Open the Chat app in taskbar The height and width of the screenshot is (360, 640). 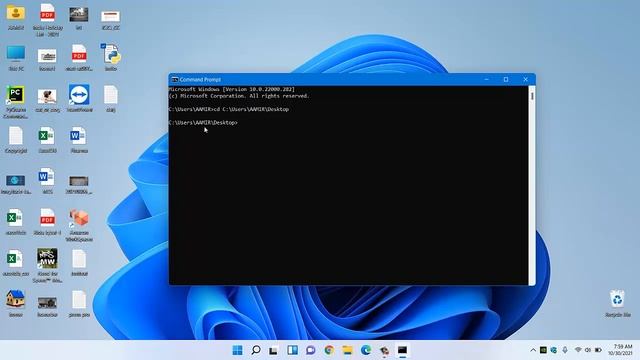(311, 350)
